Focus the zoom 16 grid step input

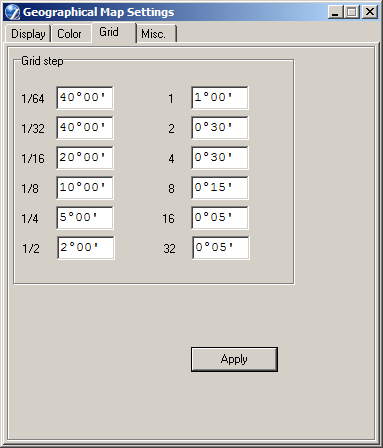(x=220, y=218)
